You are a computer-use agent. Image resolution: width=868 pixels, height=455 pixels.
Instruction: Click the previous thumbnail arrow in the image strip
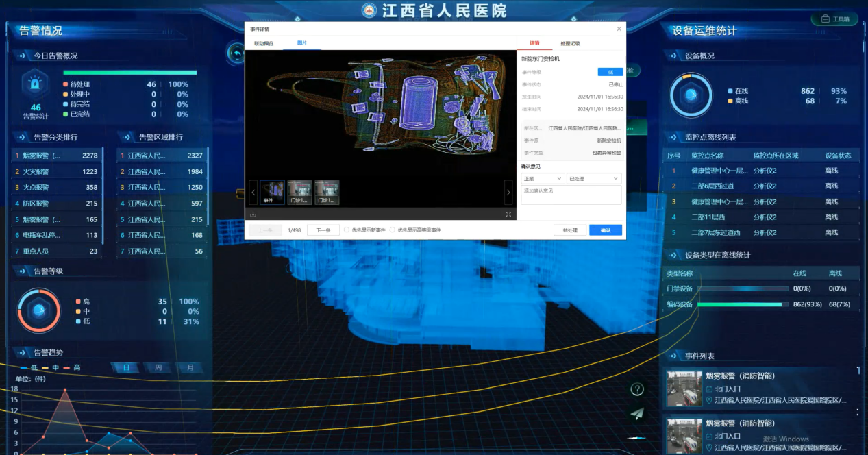[253, 193]
